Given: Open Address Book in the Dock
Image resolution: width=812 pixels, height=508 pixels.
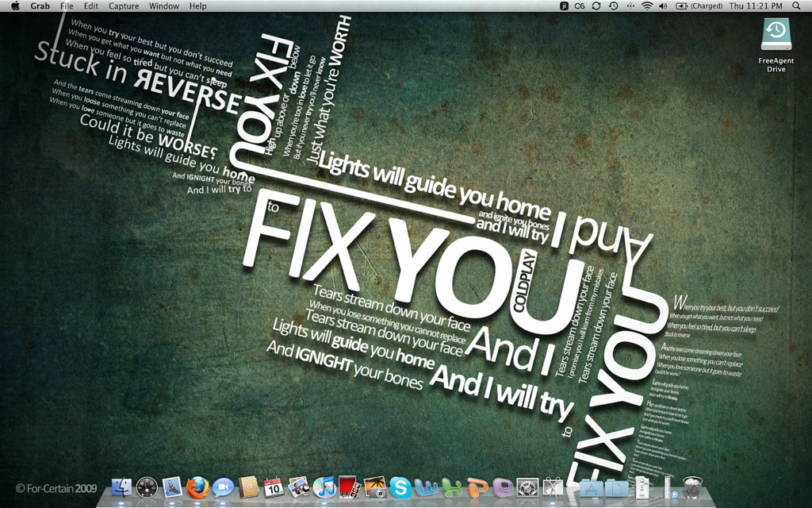Looking at the screenshot, I should [248, 488].
